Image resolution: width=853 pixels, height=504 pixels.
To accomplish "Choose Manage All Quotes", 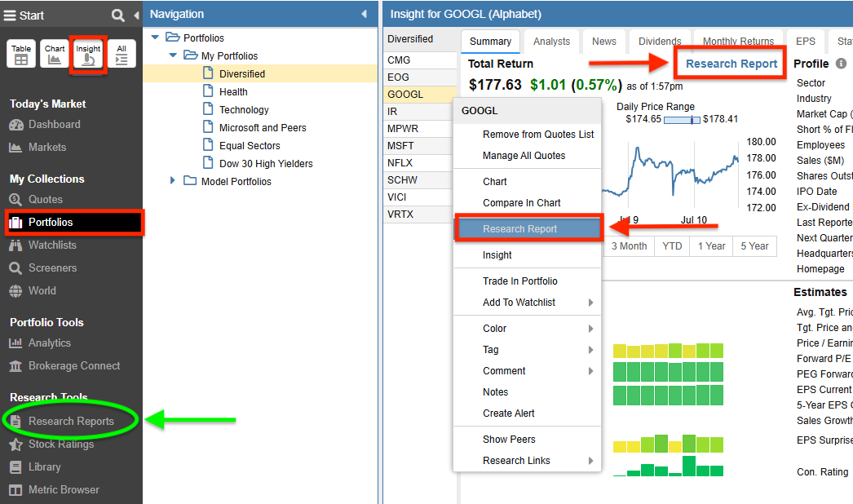I will coord(527,156).
